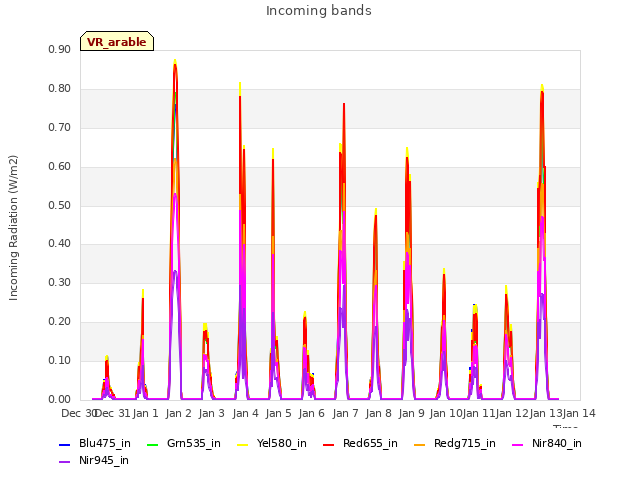
Task: Click the Blu475_in legend entry
Action: tap(95, 444)
